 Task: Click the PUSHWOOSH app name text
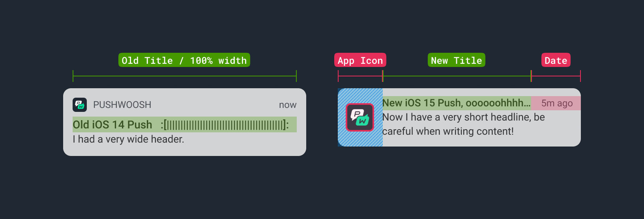point(122,105)
